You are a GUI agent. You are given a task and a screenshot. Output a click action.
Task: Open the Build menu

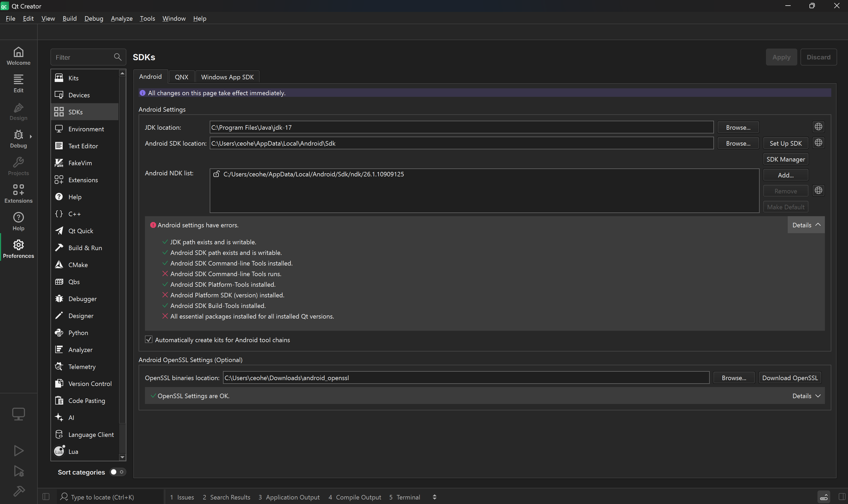(x=70, y=18)
